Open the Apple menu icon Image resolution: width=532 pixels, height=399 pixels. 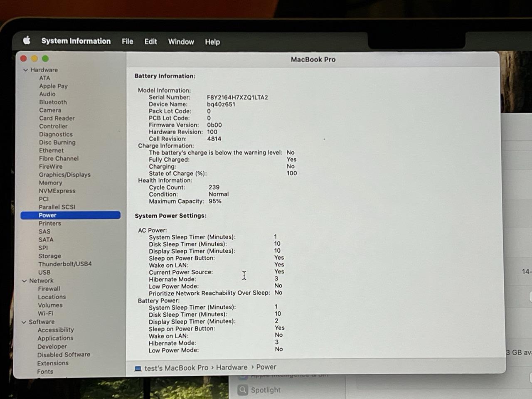(x=27, y=40)
